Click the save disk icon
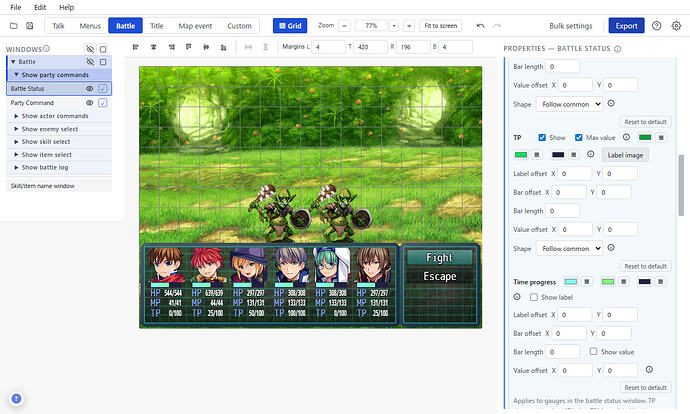 (x=29, y=26)
